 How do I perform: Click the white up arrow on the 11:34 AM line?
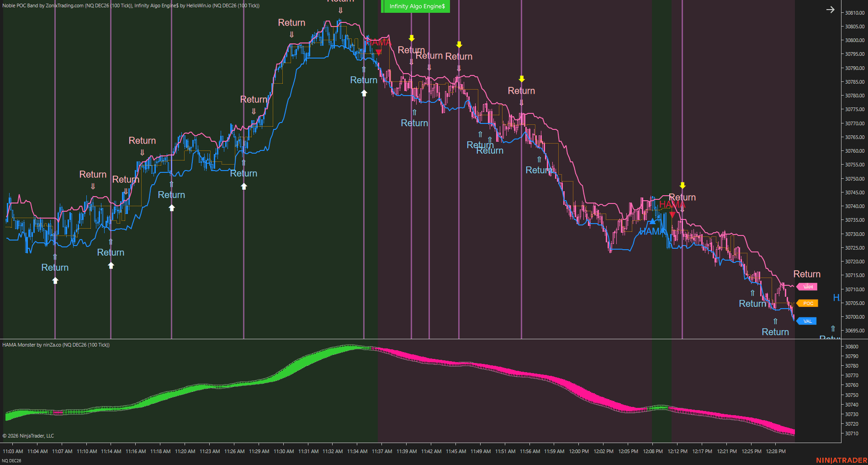pyautogui.click(x=364, y=93)
